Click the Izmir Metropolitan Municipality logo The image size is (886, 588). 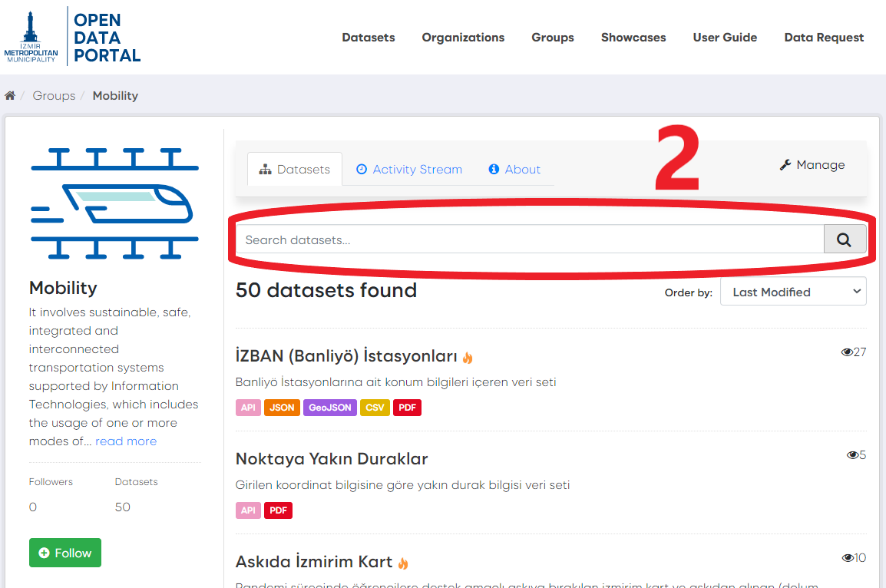(x=31, y=37)
